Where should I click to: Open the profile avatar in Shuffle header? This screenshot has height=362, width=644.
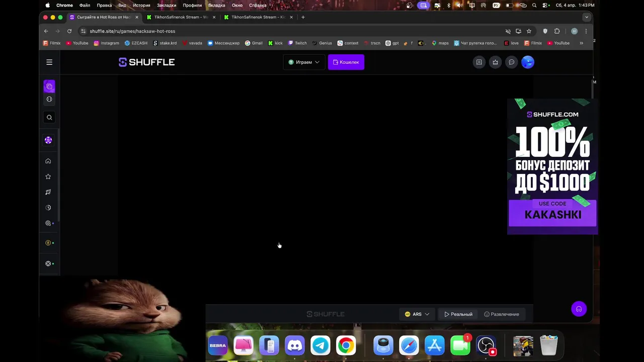tap(528, 62)
